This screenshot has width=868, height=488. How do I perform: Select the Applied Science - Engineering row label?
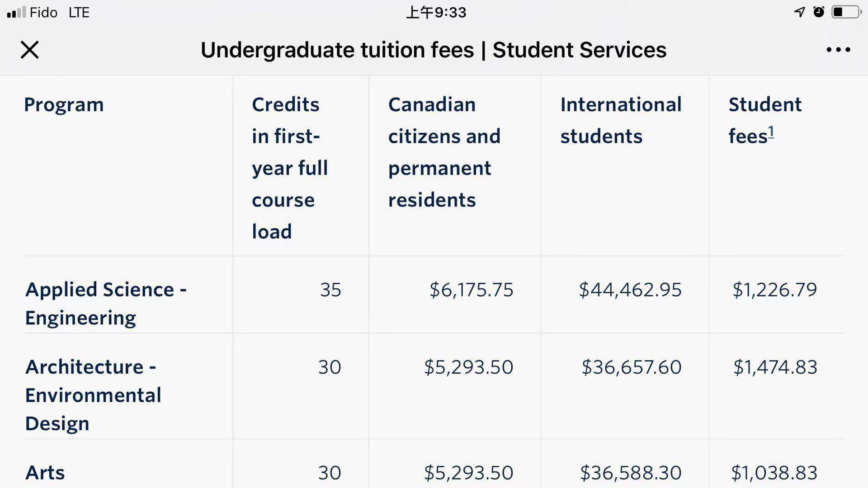(x=106, y=303)
